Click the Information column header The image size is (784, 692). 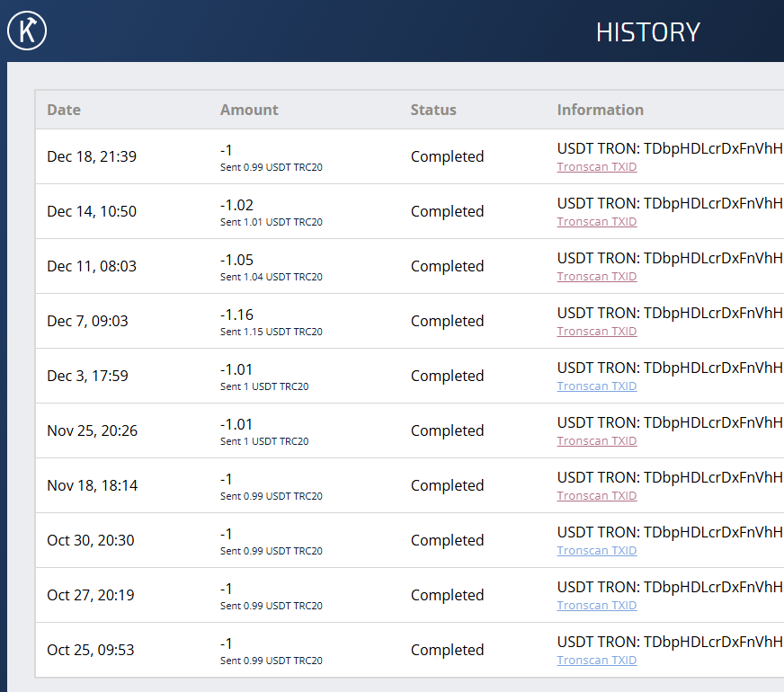[600, 109]
